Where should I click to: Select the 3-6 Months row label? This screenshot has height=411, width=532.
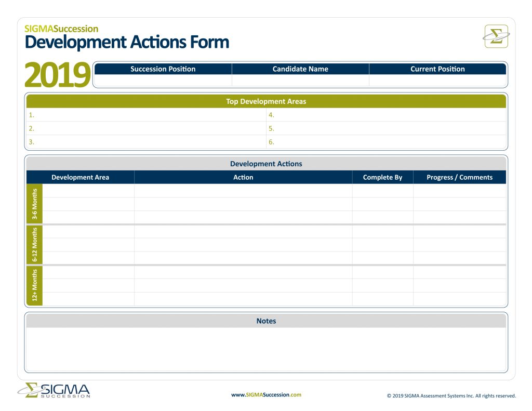point(35,204)
